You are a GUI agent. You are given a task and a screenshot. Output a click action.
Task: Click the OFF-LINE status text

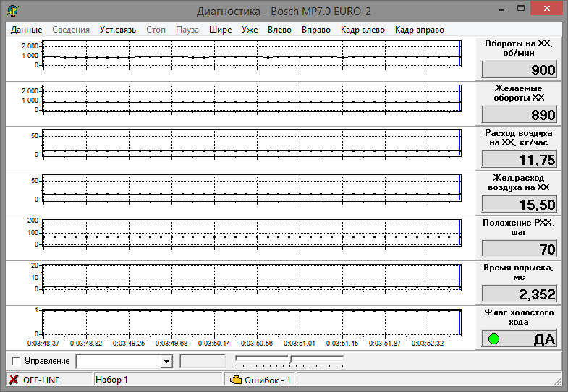coord(41,380)
